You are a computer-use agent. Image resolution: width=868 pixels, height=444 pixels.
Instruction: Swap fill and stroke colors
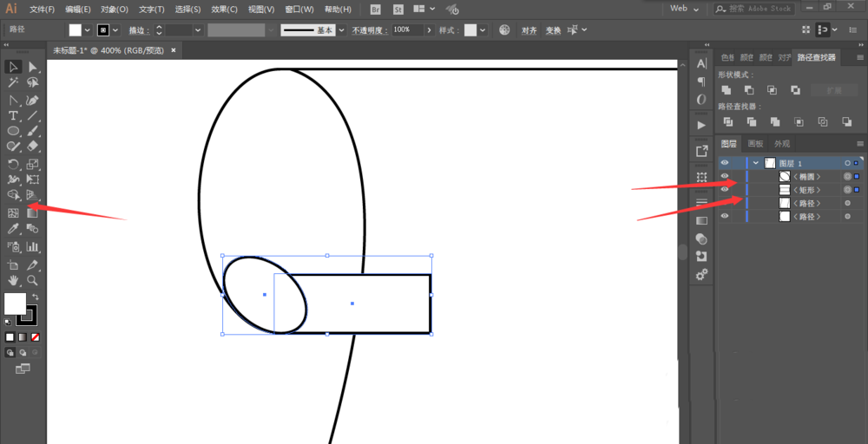coord(35,297)
